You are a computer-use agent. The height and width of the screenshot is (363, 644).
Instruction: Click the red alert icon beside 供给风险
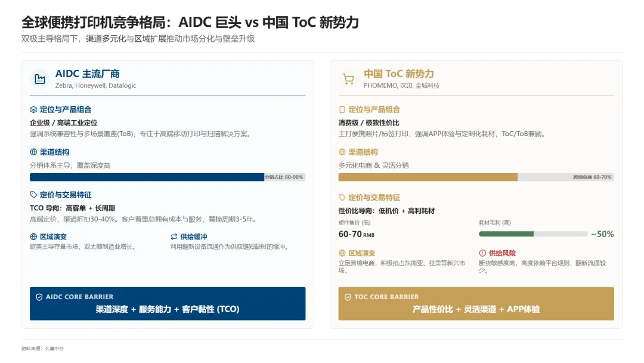(483, 253)
